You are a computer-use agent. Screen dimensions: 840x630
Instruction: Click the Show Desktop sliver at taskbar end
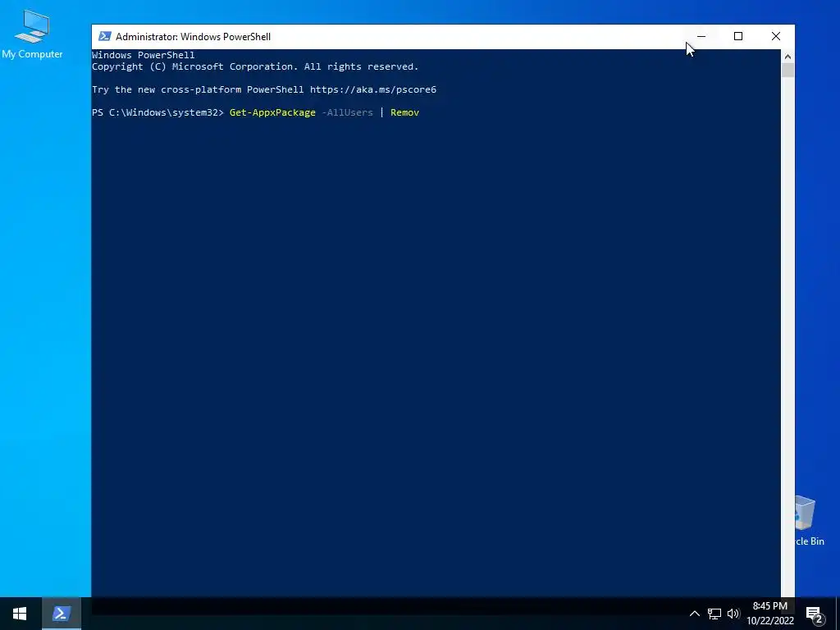838,614
